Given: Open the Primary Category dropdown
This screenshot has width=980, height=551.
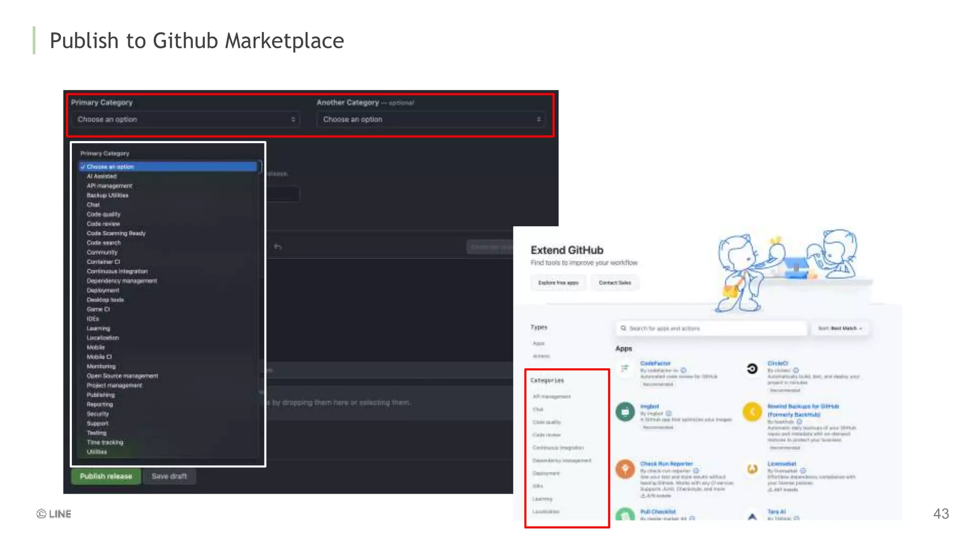Looking at the screenshot, I should (x=186, y=120).
